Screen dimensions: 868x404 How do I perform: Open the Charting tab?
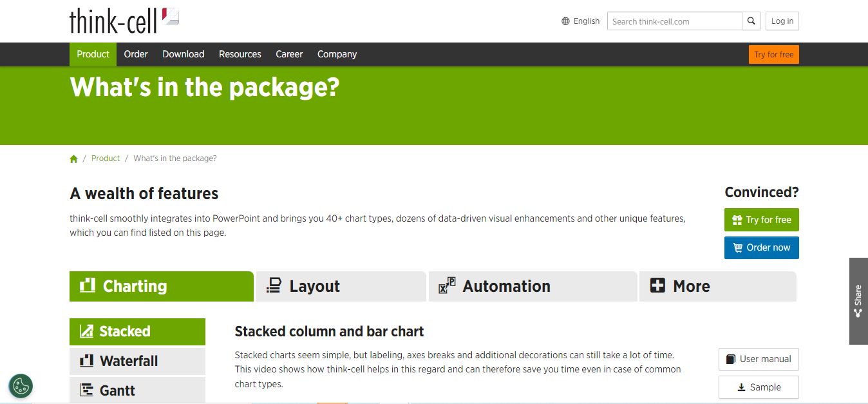(x=161, y=286)
